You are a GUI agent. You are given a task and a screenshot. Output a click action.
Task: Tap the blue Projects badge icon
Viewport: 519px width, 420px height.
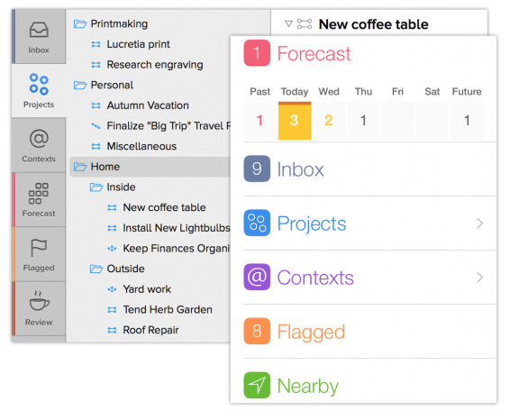pyautogui.click(x=257, y=223)
